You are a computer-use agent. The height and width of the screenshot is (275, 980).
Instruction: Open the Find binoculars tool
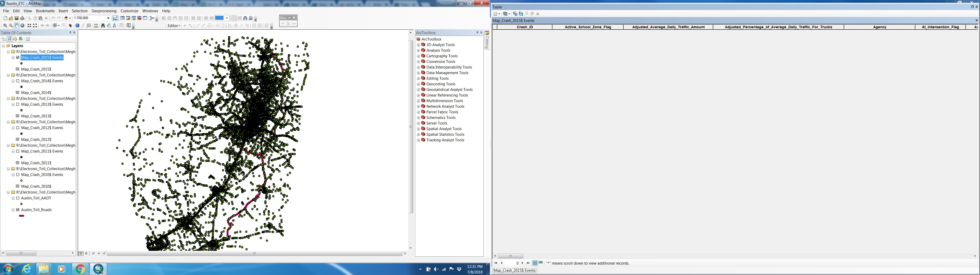(x=103, y=25)
